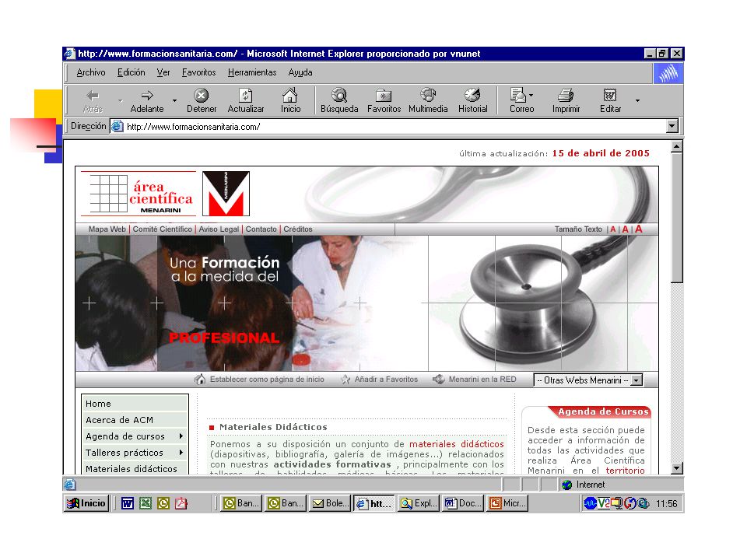The height and width of the screenshot is (560, 747).
Task: Expand the Editar dropdown arrow
Action: click(637, 101)
